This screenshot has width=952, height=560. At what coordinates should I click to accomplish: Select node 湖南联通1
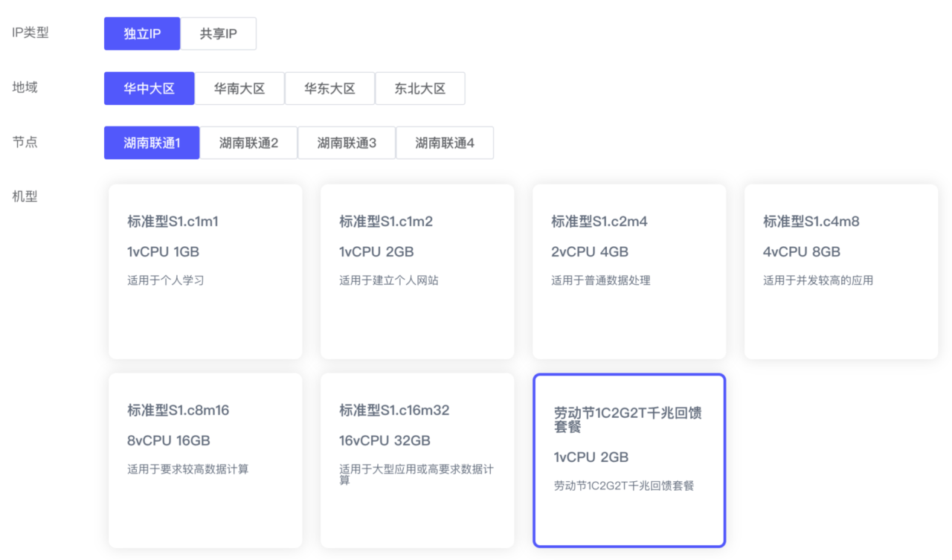152,143
